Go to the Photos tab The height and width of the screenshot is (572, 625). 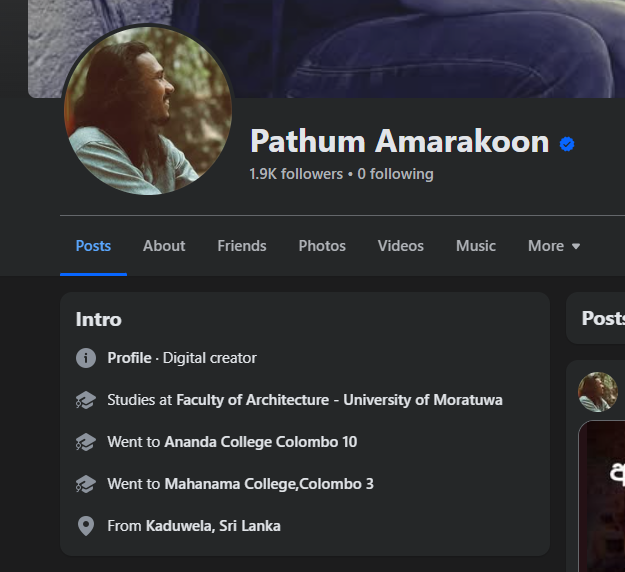pyautogui.click(x=322, y=246)
